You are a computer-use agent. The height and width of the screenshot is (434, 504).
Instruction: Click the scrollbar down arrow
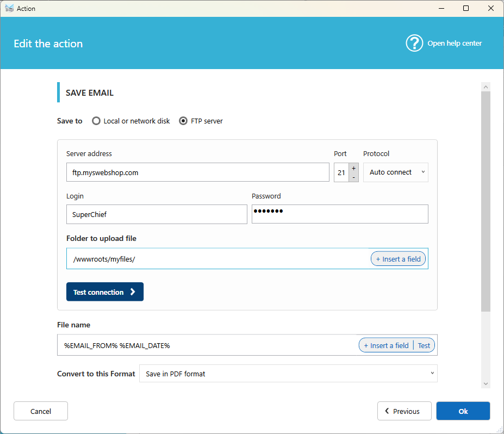coord(486,383)
